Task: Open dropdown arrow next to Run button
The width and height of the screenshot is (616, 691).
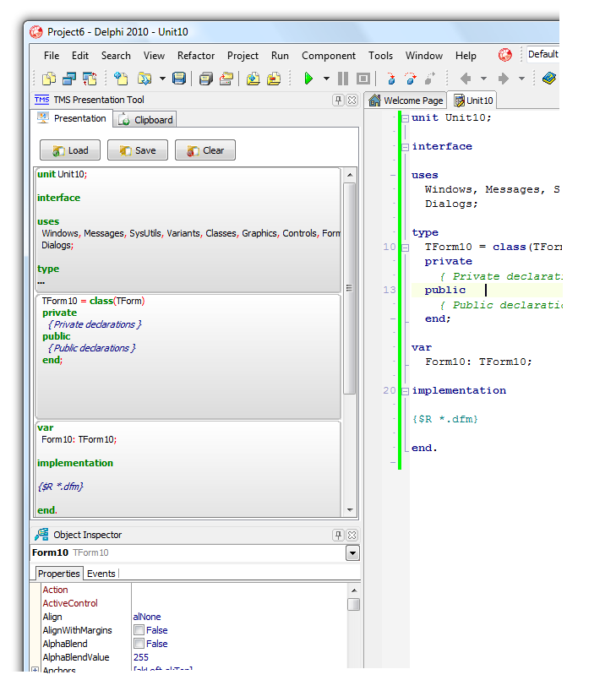Action: tap(326, 79)
